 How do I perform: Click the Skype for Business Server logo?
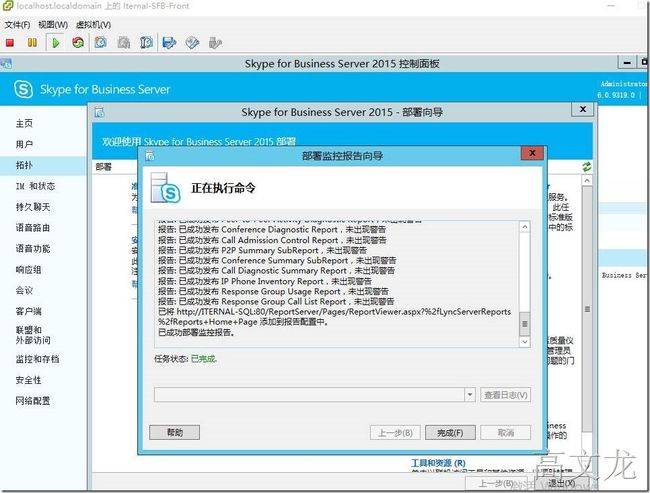(x=23, y=89)
